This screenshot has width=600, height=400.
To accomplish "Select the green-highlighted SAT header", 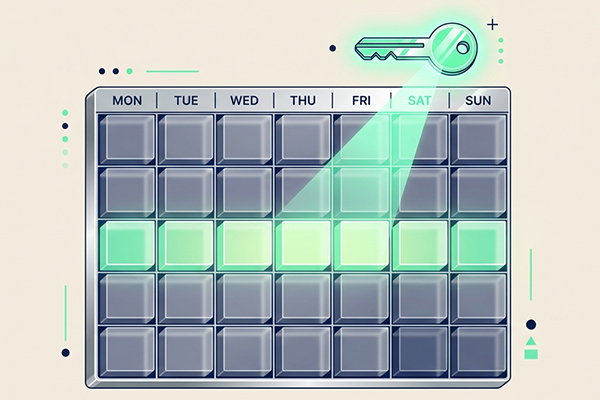I will 418,100.
